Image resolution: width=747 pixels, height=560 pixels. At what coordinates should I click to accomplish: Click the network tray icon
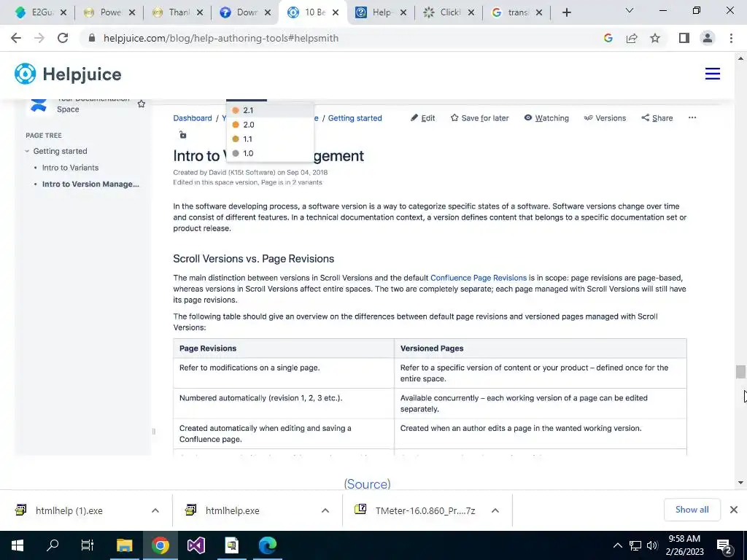click(x=635, y=545)
